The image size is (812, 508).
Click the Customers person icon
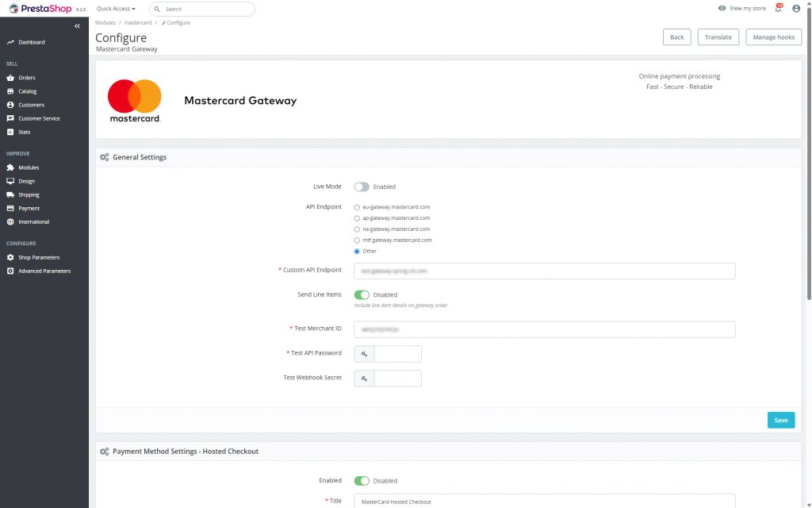10,105
